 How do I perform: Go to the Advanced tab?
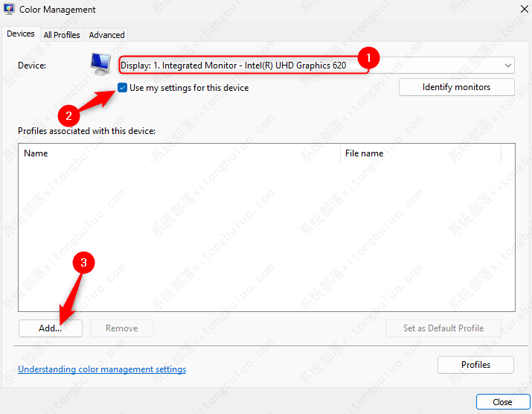(106, 34)
